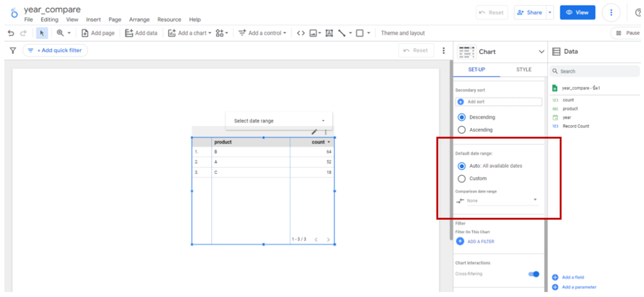Viewport: 644px width, 297px height.
Task: Select the selection mode pointer tool
Action: [42, 33]
